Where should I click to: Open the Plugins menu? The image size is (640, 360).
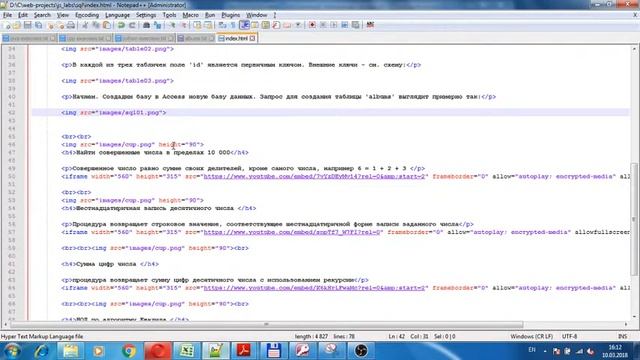(231, 15)
